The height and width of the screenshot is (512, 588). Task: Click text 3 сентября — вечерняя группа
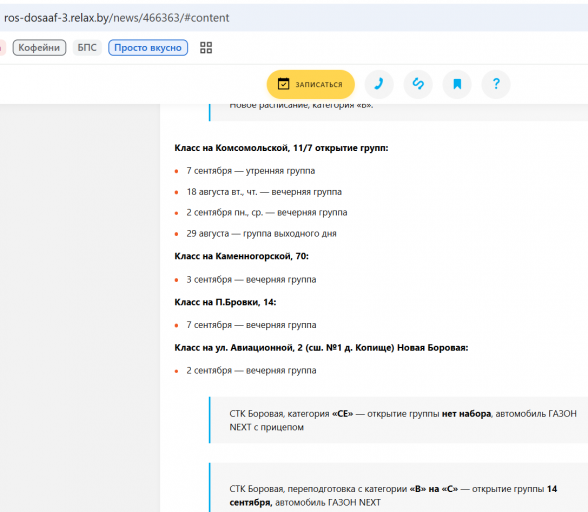coord(251,280)
